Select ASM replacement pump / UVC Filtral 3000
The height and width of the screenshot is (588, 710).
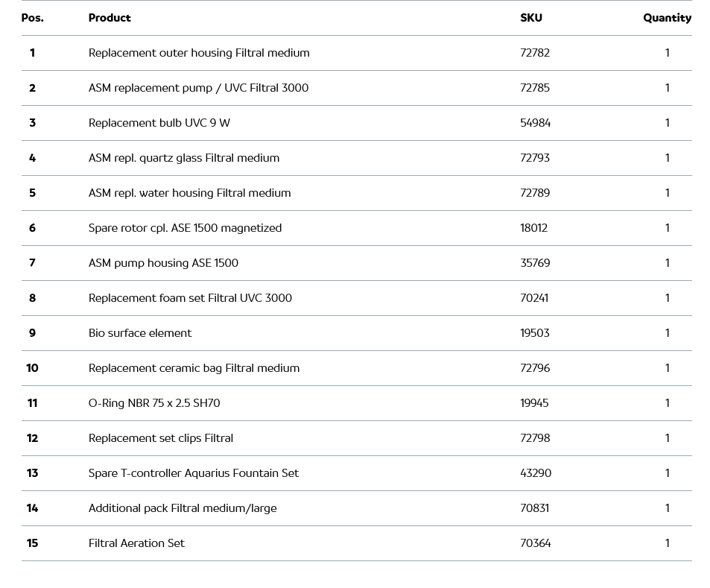click(x=198, y=88)
